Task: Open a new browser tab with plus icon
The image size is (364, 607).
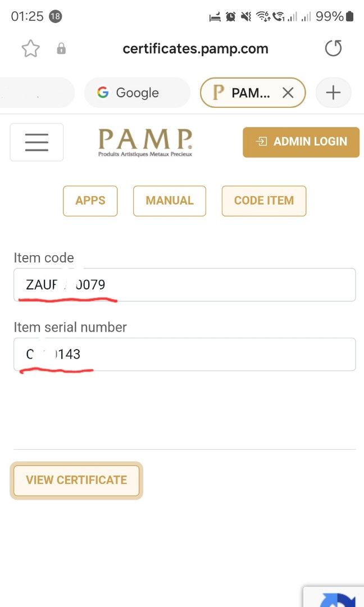Action: pyautogui.click(x=334, y=92)
